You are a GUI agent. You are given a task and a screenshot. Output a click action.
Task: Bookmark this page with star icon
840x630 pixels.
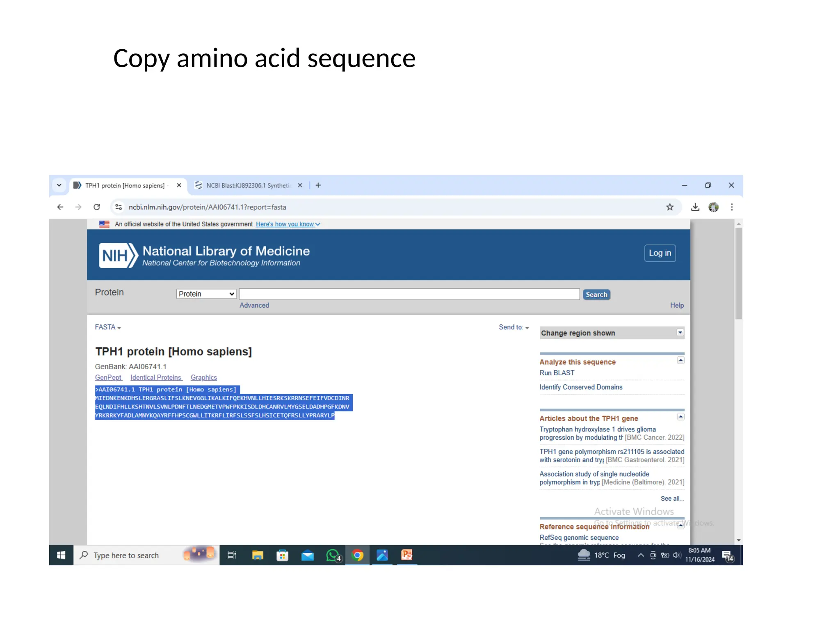(x=670, y=207)
